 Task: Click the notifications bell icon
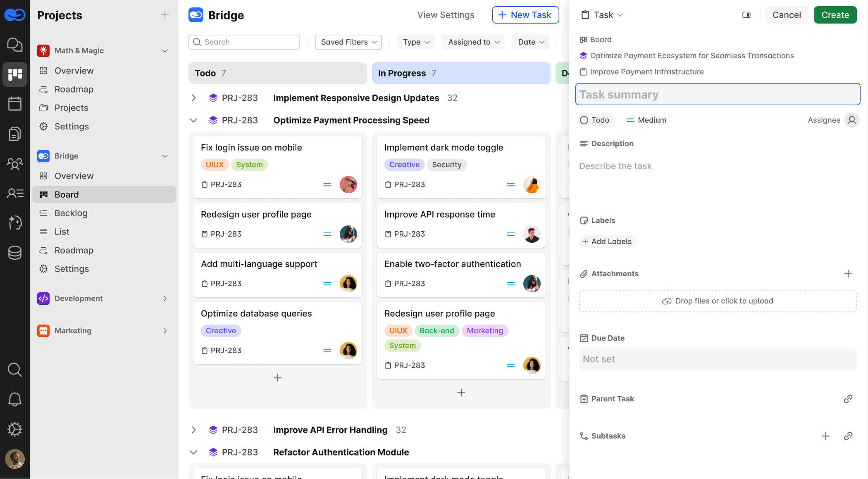point(15,399)
